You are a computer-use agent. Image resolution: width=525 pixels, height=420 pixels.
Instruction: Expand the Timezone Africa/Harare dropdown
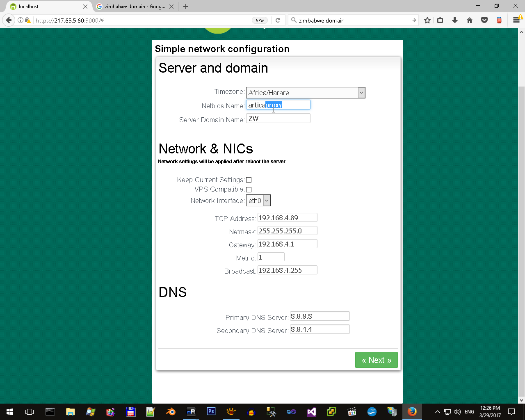coord(306,93)
